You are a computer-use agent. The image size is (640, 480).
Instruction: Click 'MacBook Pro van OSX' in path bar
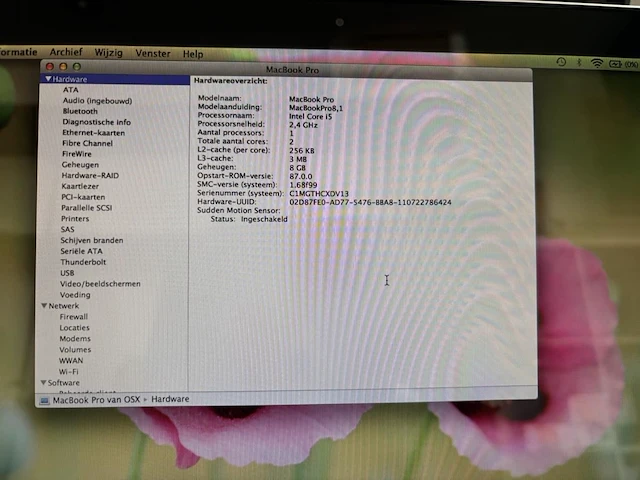click(x=96, y=400)
